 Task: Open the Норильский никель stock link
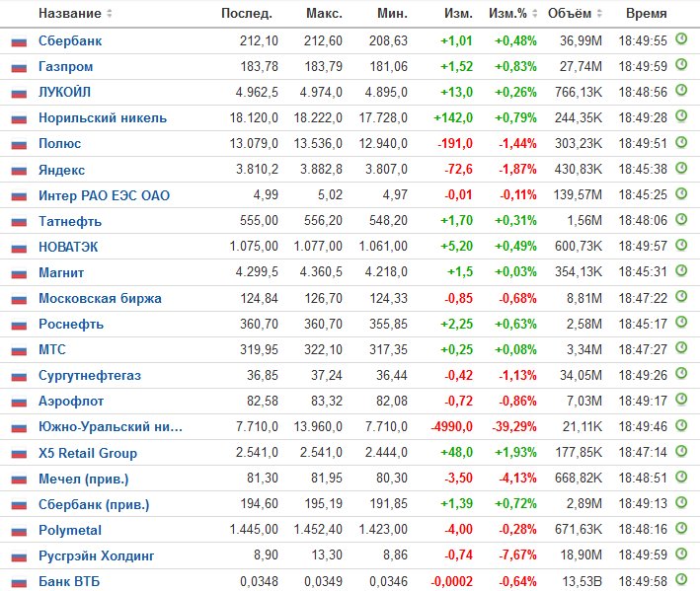coord(103,118)
